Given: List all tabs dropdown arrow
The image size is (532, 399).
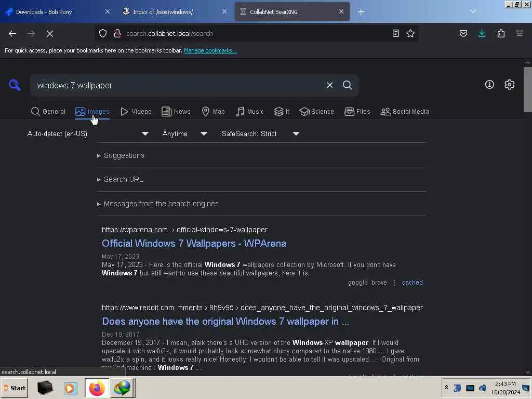Looking at the screenshot, I should 473,11.
